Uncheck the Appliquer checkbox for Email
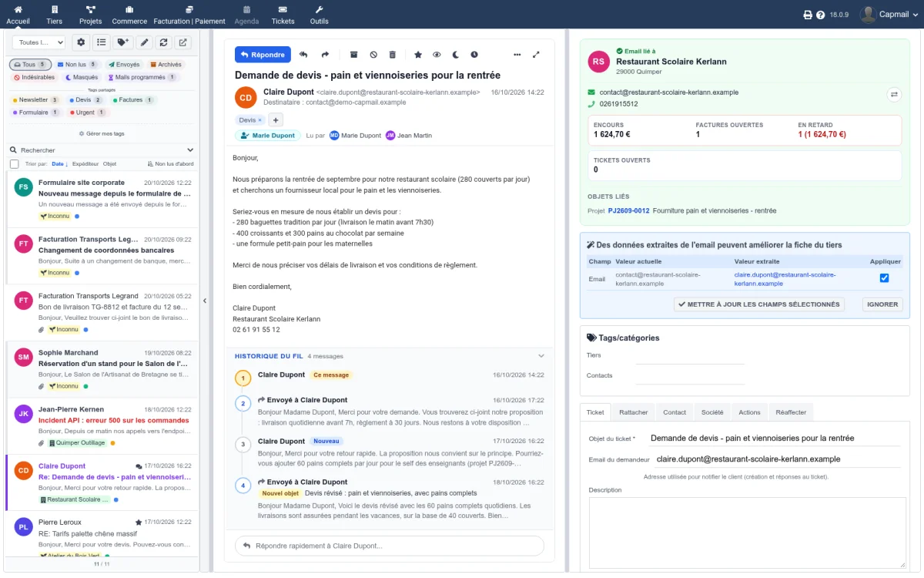The image size is (924, 578). coord(884,278)
